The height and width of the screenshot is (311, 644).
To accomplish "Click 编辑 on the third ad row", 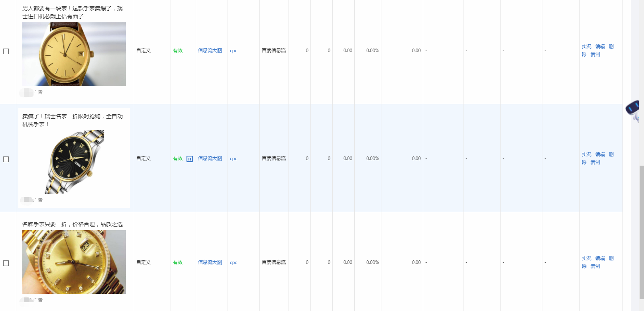I will 600,258.
